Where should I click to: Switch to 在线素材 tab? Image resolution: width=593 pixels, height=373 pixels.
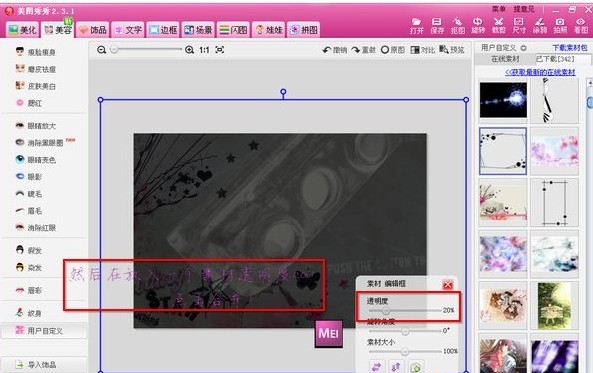tap(505, 59)
